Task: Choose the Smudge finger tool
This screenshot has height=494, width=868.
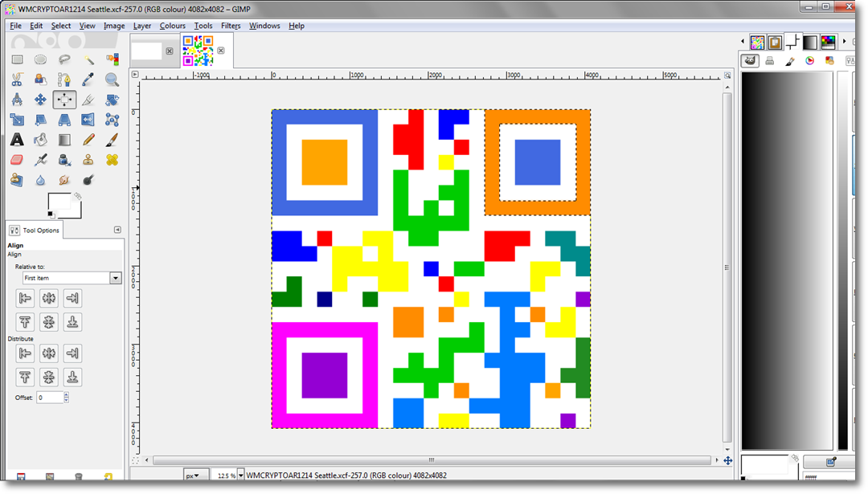Action: 64,180
